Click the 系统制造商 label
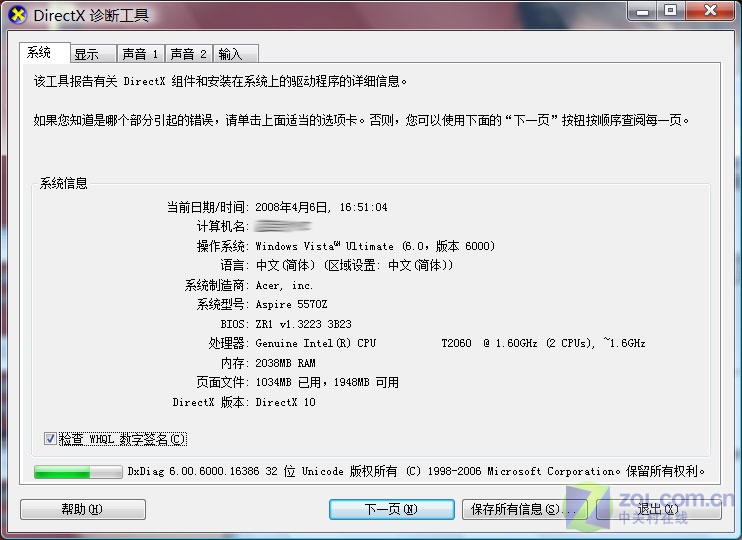Screen dimensions: 742x540 pos(216,285)
